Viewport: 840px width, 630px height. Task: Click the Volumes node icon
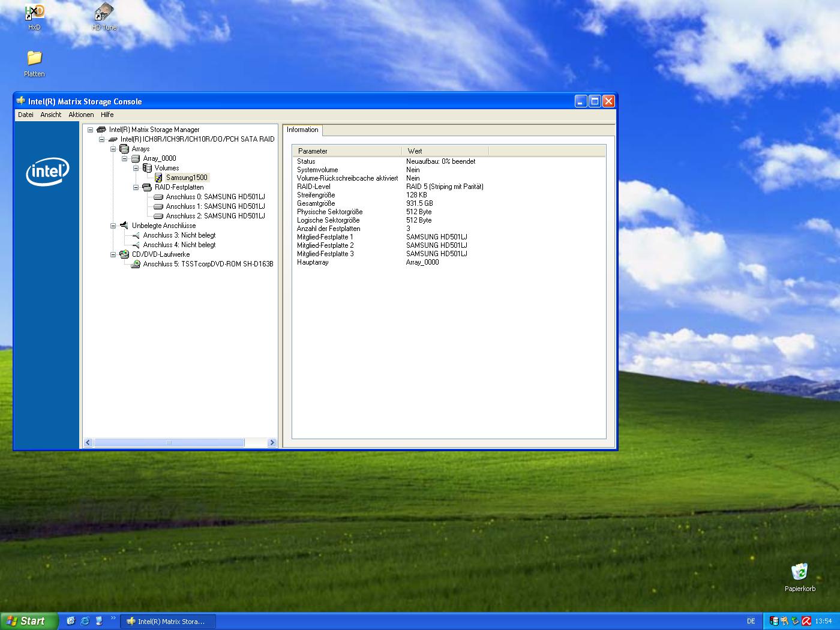[147, 168]
